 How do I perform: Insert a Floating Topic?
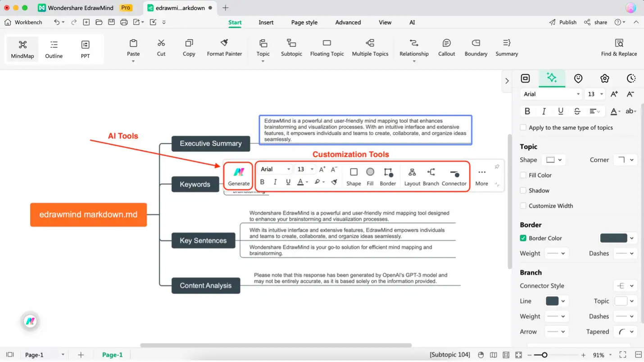(x=327, y=48)
